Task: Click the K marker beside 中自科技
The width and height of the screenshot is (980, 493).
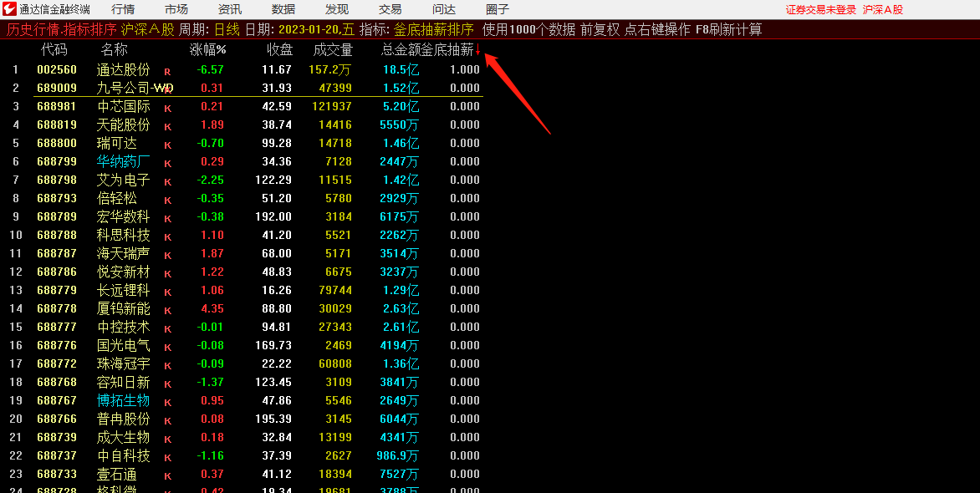Action: [167, 457]
